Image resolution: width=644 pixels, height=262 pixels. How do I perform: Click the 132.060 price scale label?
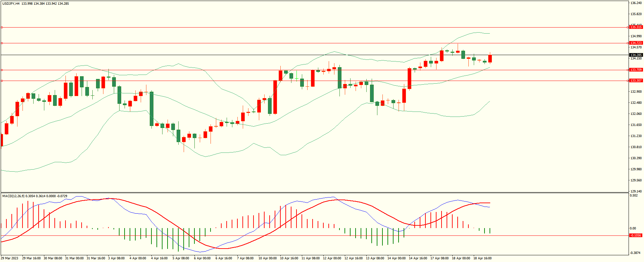pyautogui.click(x=636, y=114)
